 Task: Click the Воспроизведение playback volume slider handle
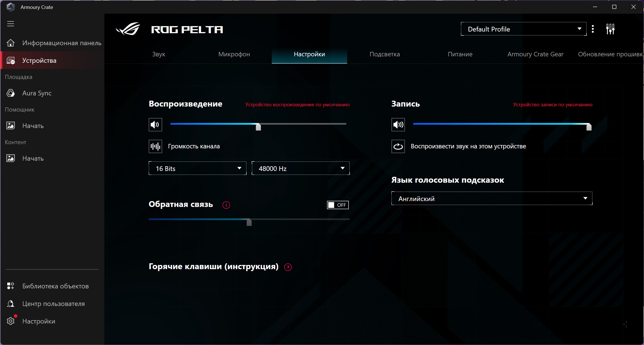(x=258, y=127)
